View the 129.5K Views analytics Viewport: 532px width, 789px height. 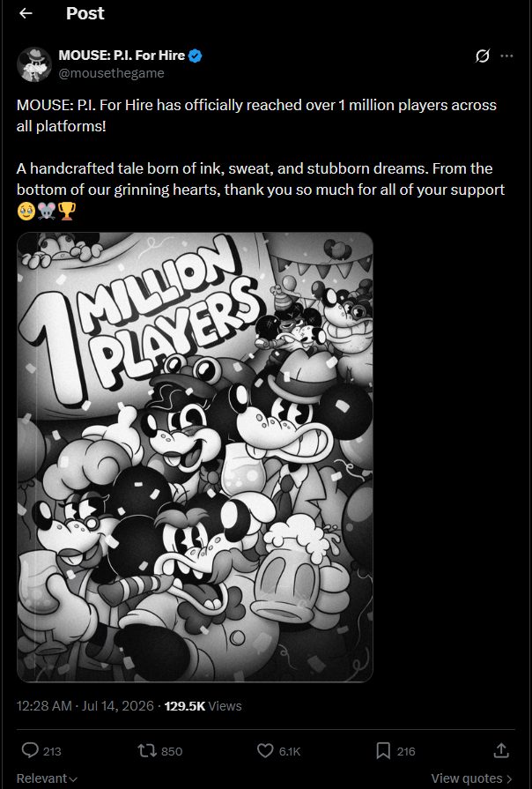pyautogui.click(x=203, y=706)
